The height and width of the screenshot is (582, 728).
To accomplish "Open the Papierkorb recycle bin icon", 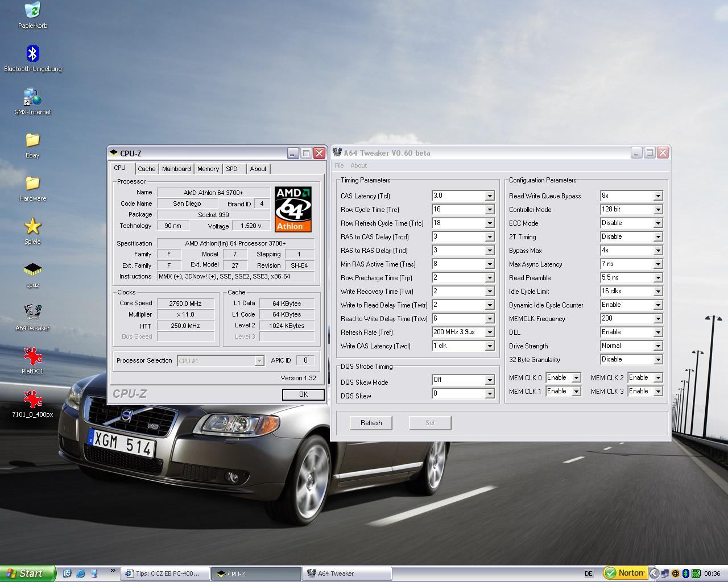I will coord(32,11).
